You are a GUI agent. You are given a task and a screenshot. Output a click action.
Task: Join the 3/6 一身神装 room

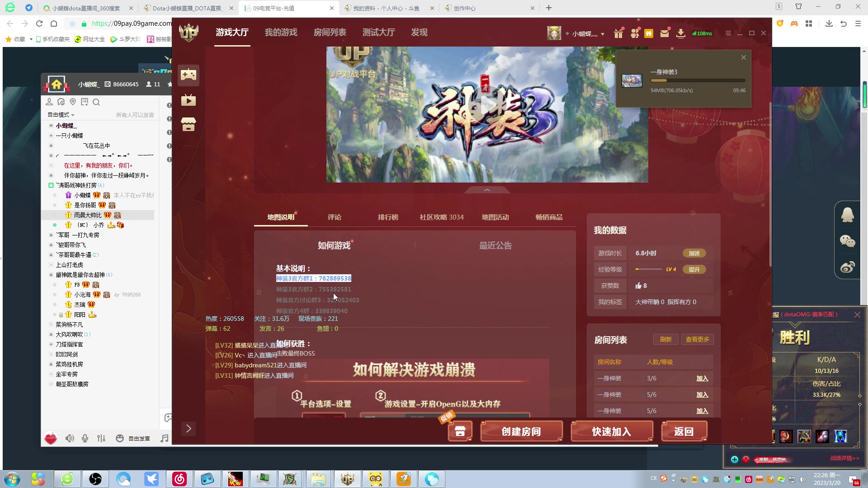(x=702, y=379)
